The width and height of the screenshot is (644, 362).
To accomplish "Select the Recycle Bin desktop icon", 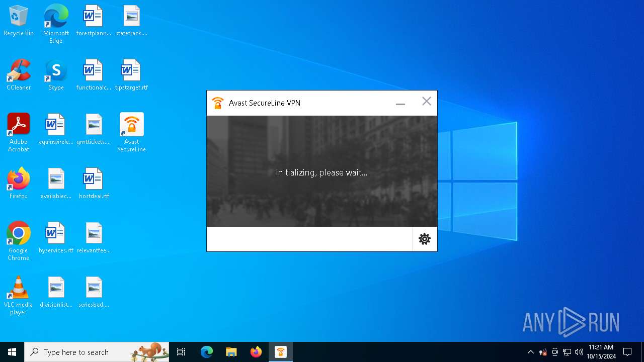I will click(19, 21).
